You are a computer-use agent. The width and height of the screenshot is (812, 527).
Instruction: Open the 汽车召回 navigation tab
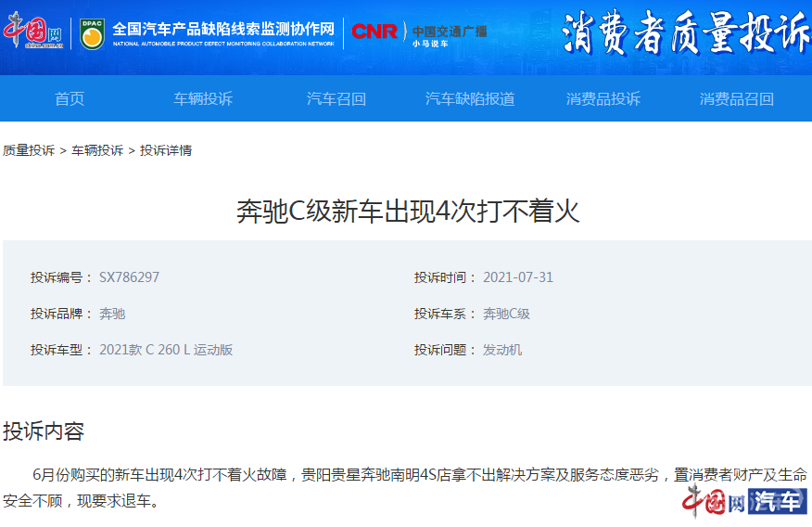336,98
